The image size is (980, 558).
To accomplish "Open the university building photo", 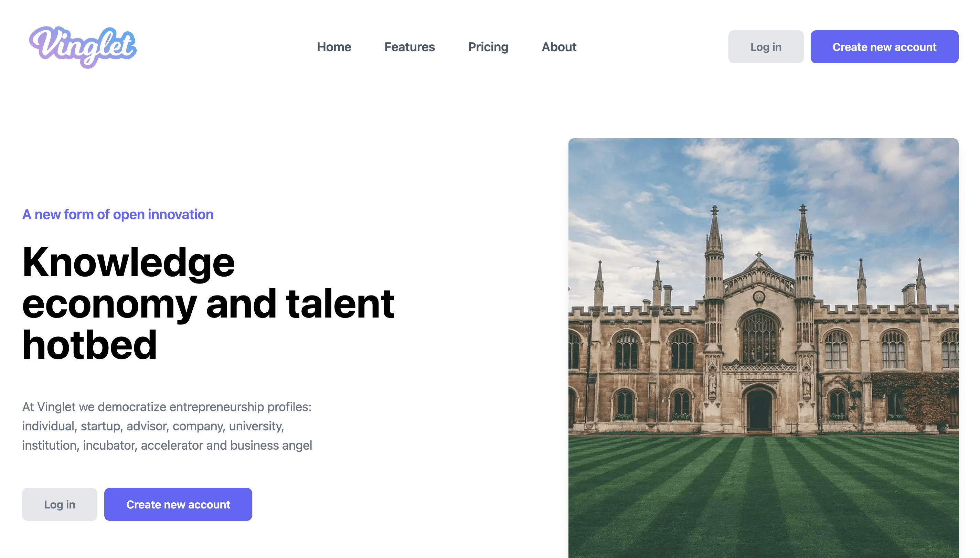I will point(763,348).
